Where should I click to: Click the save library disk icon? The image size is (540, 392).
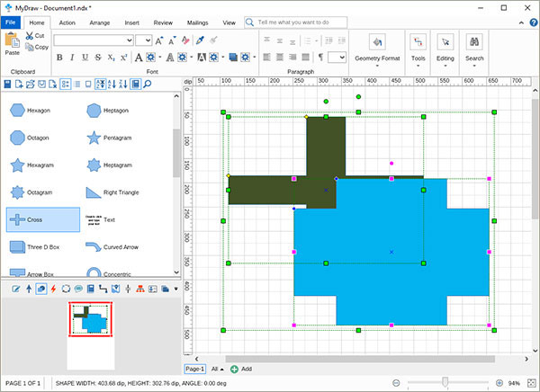click(8, 85)
